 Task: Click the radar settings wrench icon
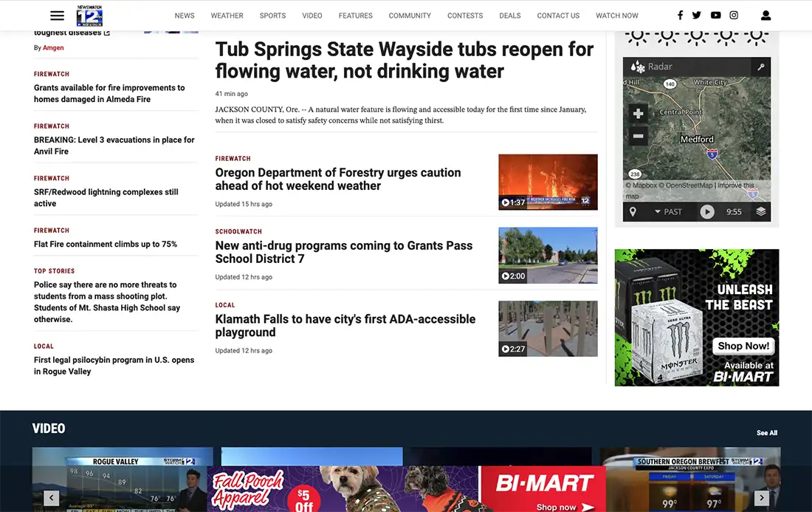(761, 66)
